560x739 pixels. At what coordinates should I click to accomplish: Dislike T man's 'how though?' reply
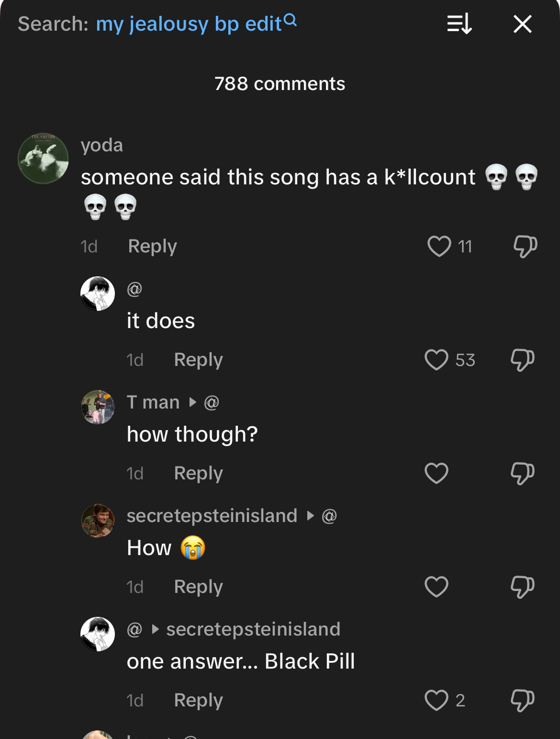point(522,474)
